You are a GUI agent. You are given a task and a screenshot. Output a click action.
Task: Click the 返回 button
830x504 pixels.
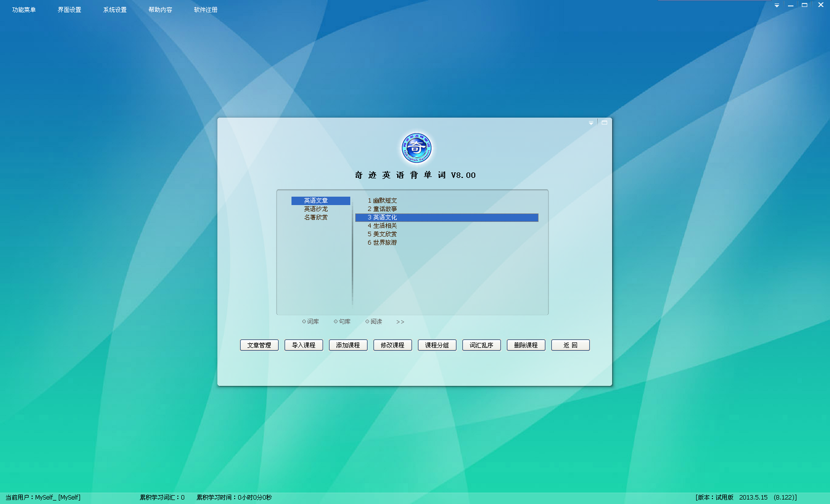(571, 345)
